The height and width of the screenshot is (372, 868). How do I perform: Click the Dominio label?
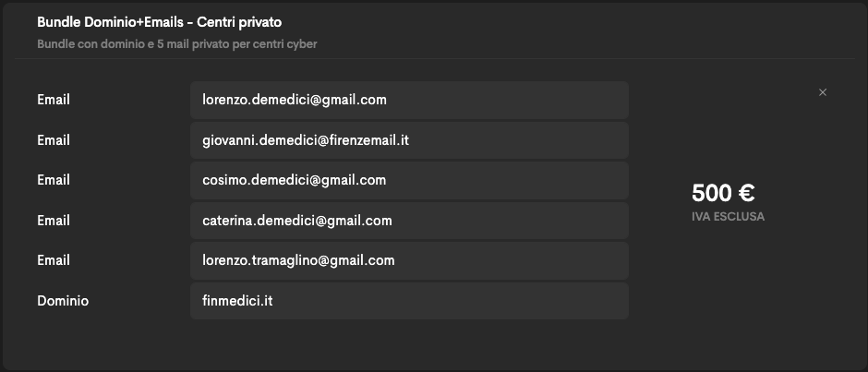click(63, 301)
